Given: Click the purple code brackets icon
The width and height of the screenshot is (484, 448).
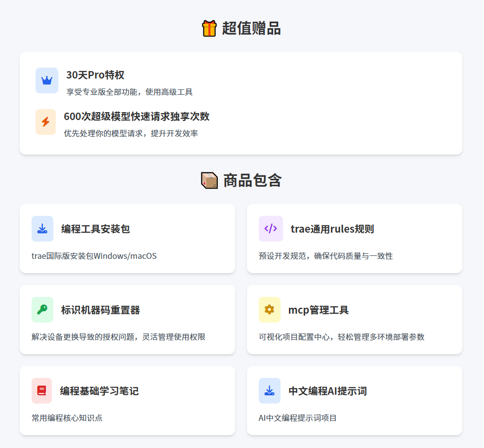Looking at the screenshot, I should pyautogui.click(x=271, y=229).
